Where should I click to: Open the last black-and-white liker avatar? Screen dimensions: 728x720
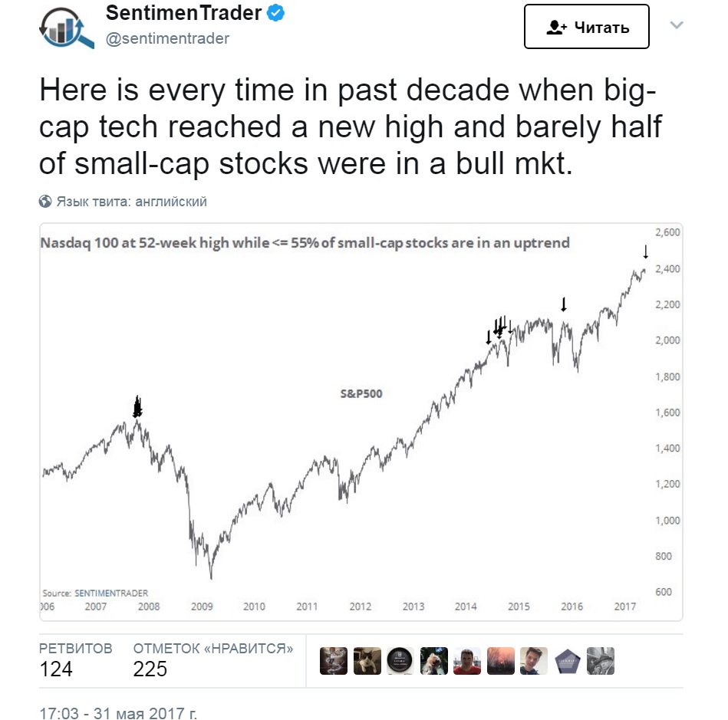tap(601, 661)
